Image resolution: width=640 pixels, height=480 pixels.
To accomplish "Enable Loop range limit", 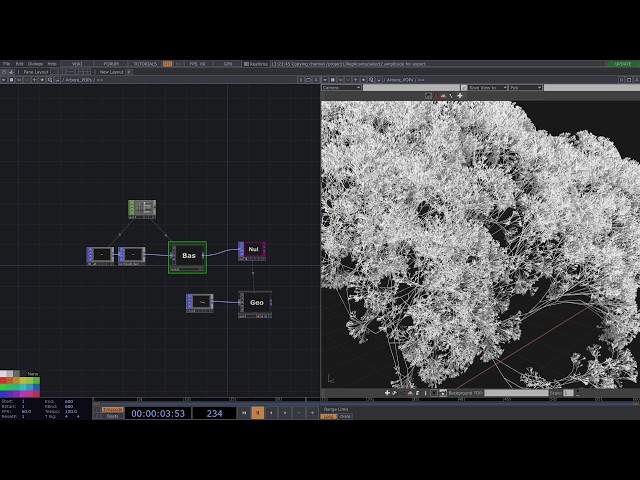I will pos(328,416).
